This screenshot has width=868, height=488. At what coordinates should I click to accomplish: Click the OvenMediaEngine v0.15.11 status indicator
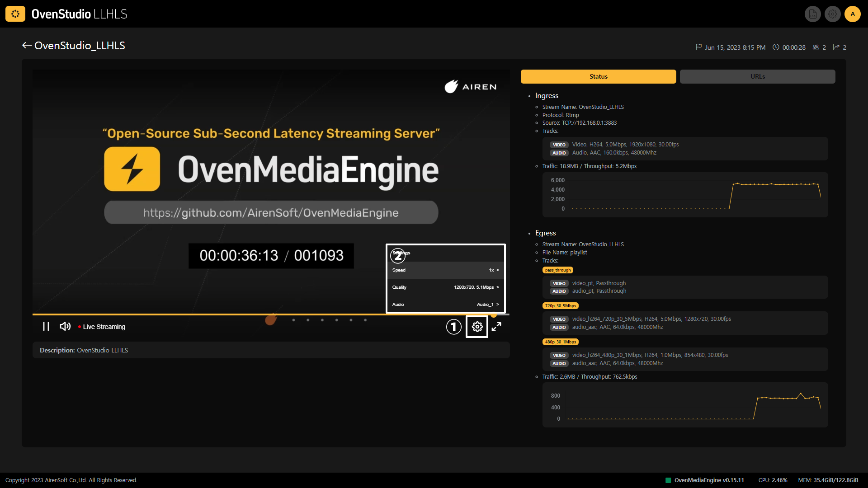coord(705,480)
